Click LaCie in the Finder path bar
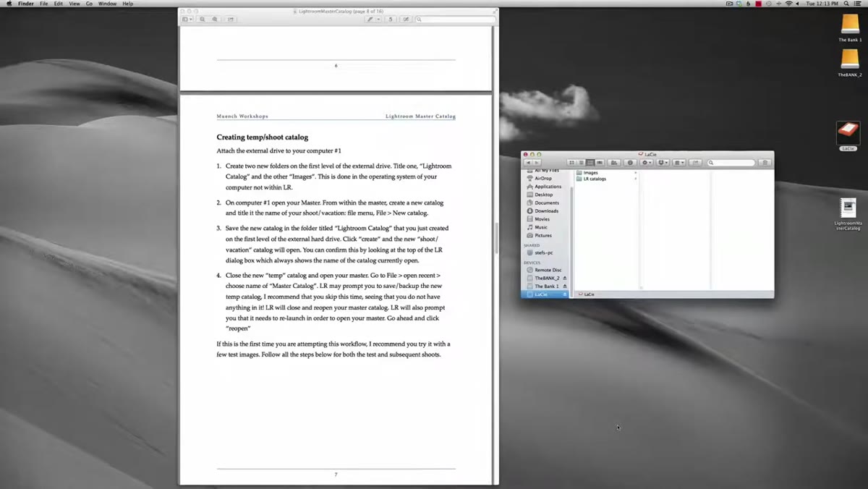Viewport: 868px width, 489px height. (587, 294)
